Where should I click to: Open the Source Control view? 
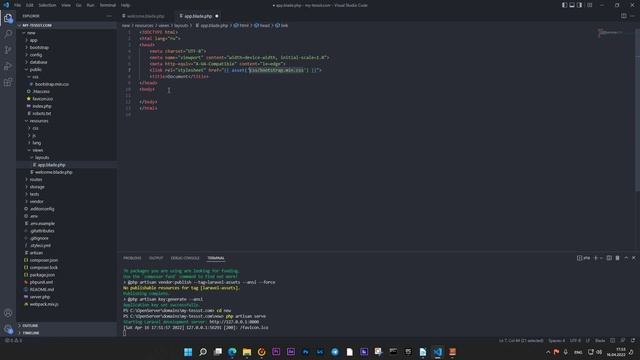click(x=8, y=50)
